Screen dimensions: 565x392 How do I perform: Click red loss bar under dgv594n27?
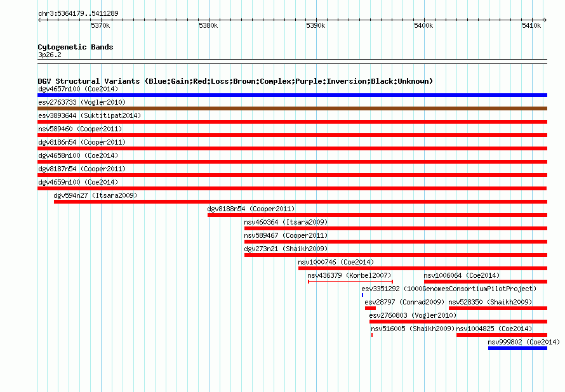(x=300, y=202)
